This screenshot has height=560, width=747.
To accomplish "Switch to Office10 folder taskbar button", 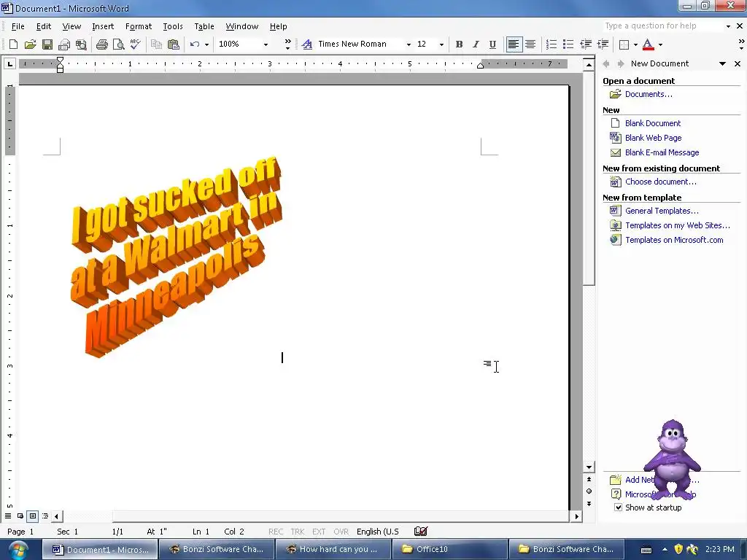I will pos(449,550).
